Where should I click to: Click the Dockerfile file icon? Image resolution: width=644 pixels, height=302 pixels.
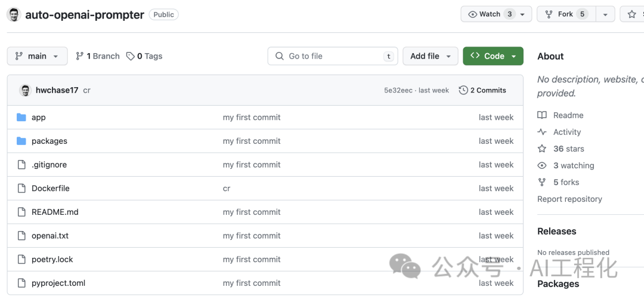pos(21,189)
